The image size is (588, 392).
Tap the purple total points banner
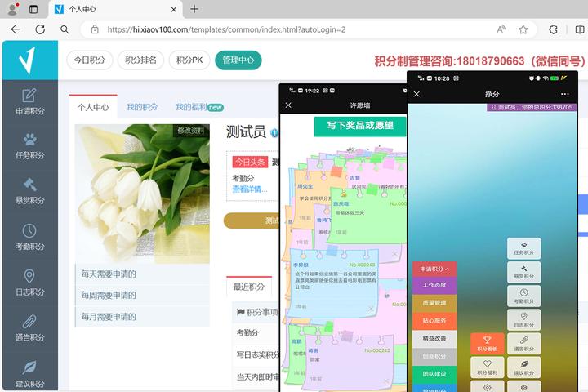[x=532, y=107]
